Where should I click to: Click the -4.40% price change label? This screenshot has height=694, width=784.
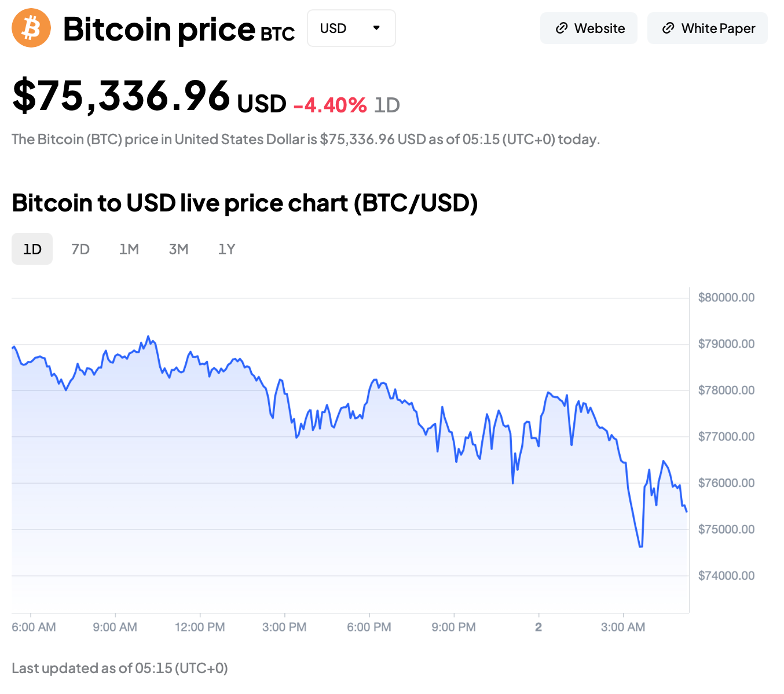(x=330, y=105)
